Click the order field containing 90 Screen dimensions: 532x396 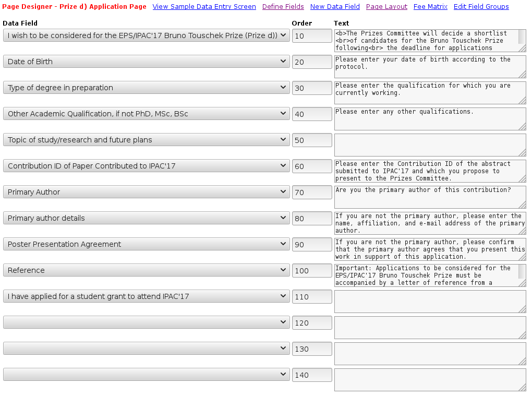tap(312, 245)
